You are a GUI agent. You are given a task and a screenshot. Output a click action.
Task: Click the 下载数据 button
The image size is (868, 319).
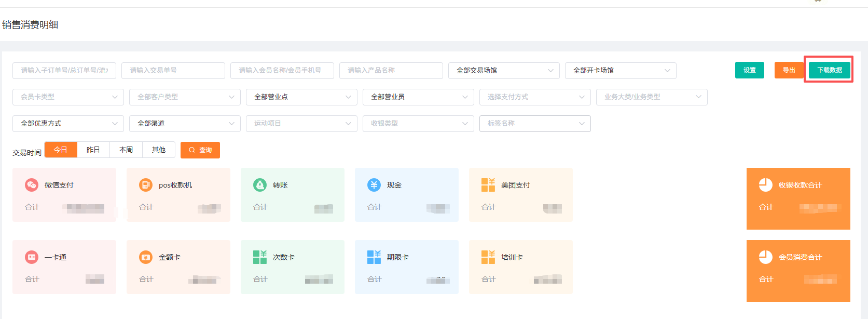pos(830,70)
